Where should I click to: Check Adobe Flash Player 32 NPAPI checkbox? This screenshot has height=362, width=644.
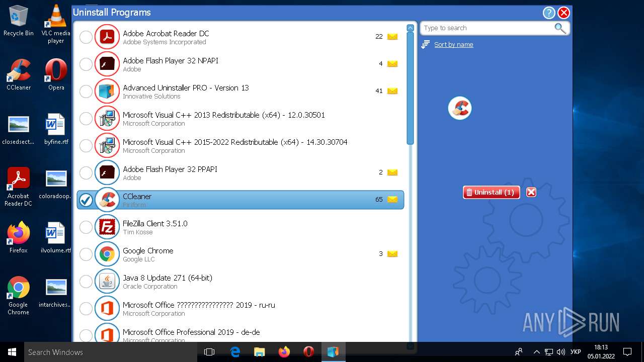click(x=86, y=64)
